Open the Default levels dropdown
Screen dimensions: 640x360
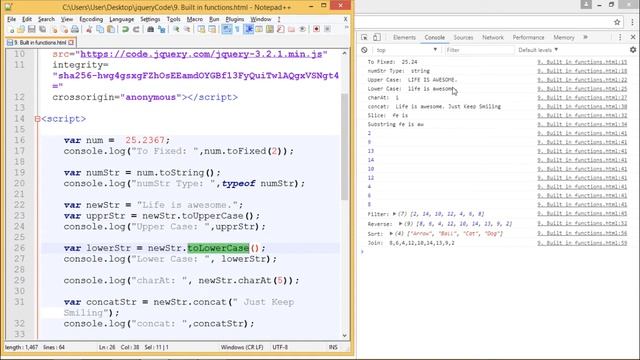click(538, 50)
